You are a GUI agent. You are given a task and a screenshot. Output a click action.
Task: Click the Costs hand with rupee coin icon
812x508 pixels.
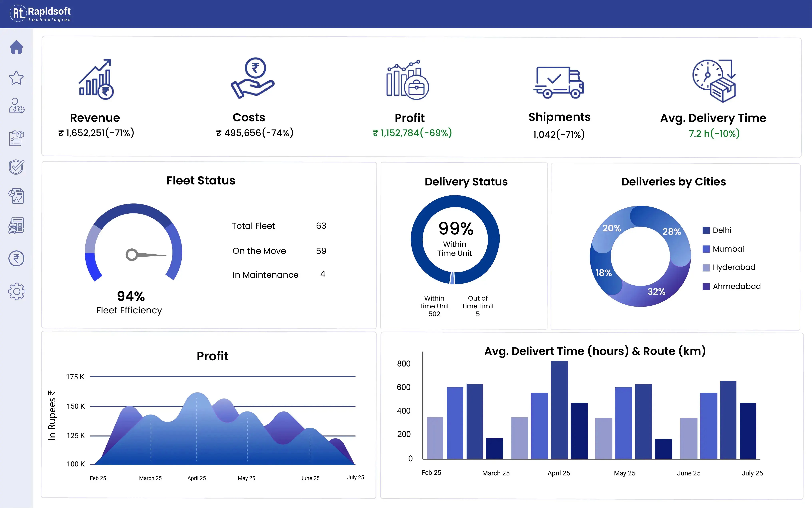253,78
